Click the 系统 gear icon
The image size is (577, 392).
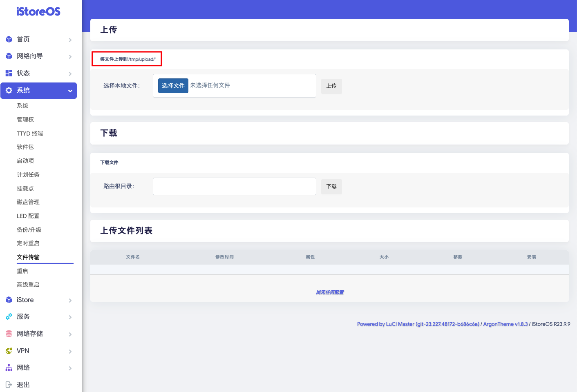point(9,90)
